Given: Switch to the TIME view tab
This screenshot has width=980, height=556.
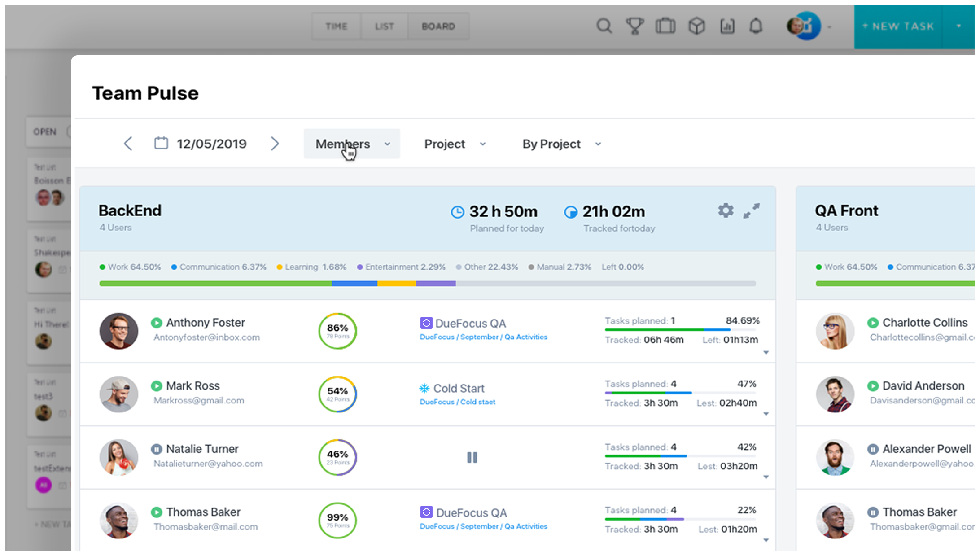Looking at the screenshot, I should click(x=336, y=26).
